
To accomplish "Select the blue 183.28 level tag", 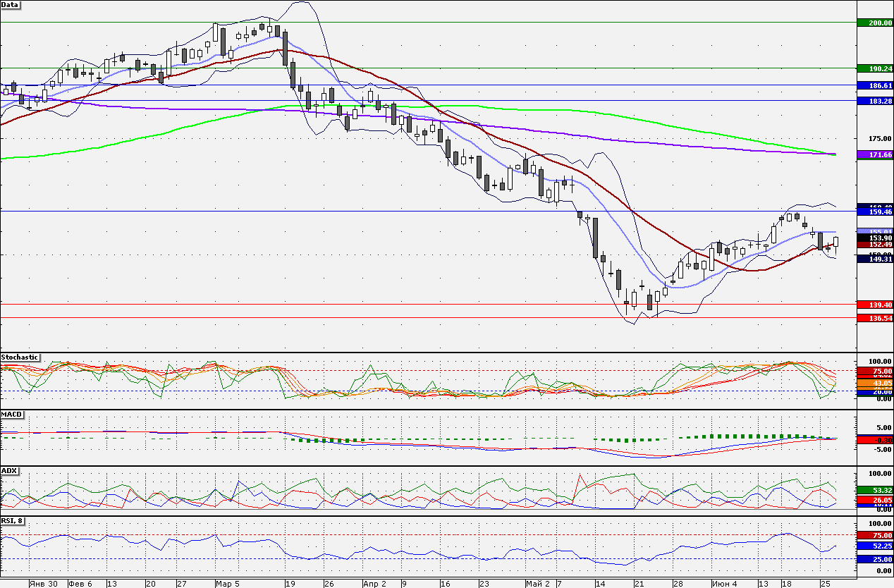I will tap(875, 101).
